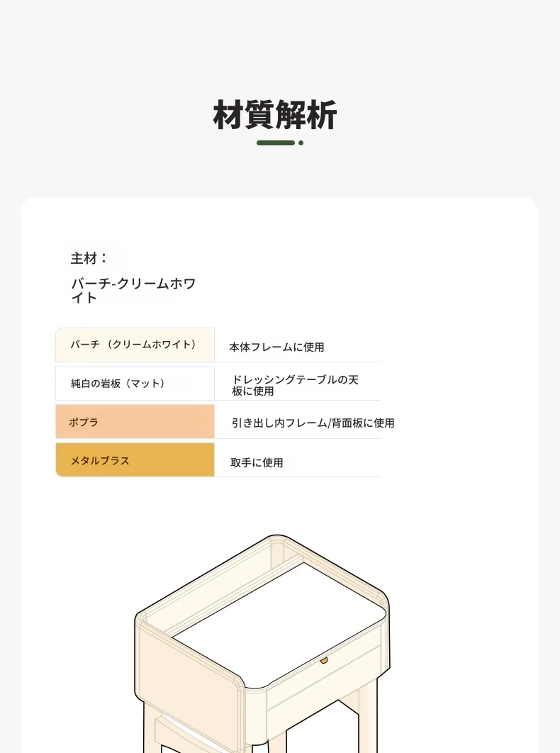Click the 本体フレームに使用 description
The image size is (560, 753).
point(276,347)
